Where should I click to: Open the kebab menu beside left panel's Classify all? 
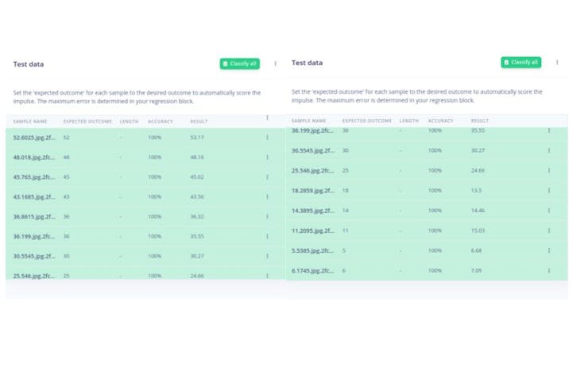point(275,64)
